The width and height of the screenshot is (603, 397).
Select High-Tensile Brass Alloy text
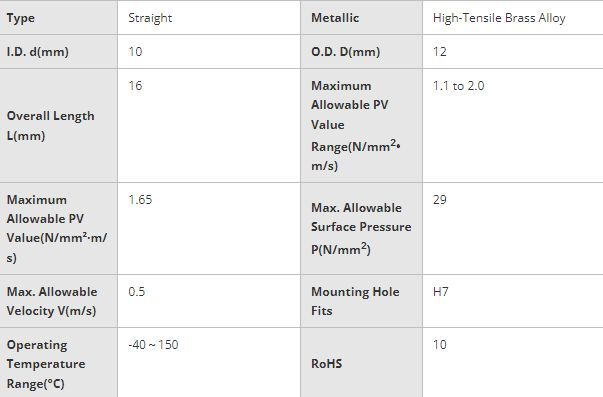pyautogui.click(x=499, y=18)
